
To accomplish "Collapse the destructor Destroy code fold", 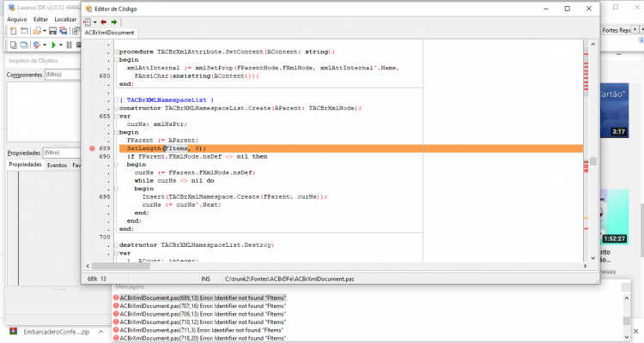I will (116, 245).
